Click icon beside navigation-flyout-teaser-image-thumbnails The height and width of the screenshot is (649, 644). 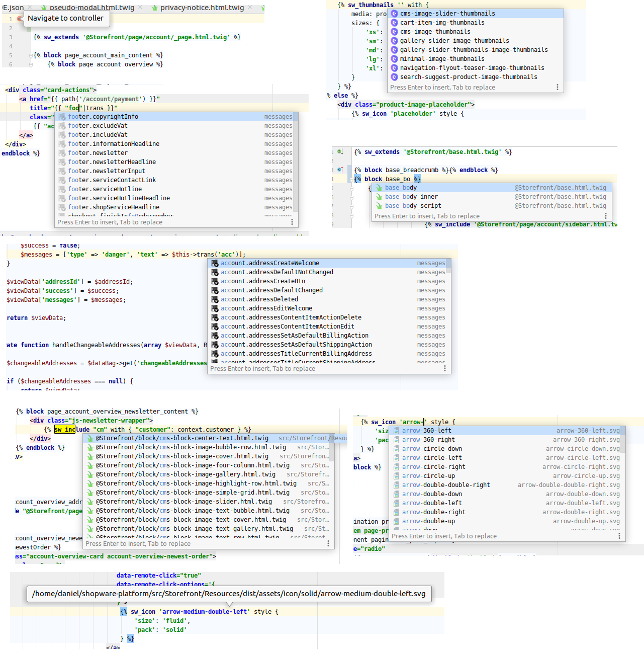coord(395,68)
